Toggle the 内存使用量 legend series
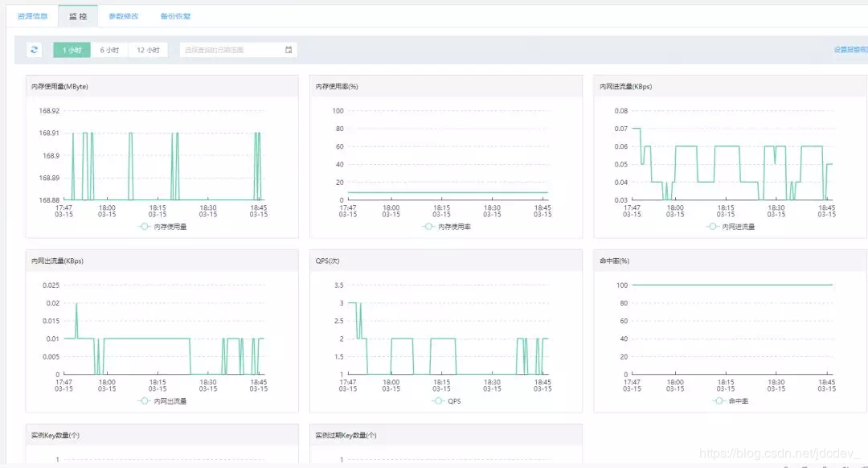Viewport: 868px width, 468px height. [162, 227]
